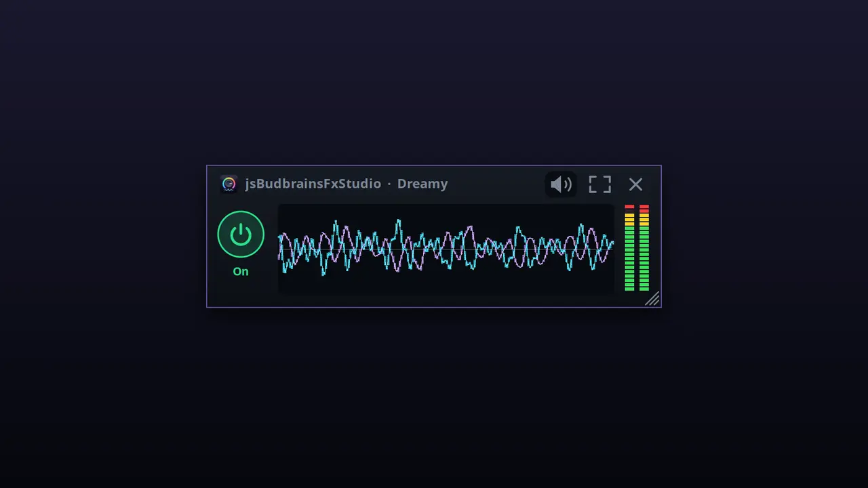
Task: Click the resize grip in the window corner
Action: tap(652, 299)
